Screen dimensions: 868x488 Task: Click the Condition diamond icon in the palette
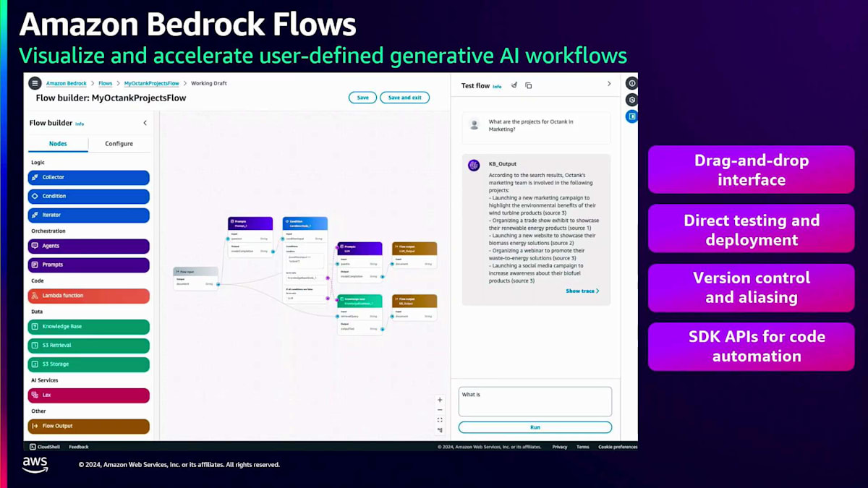pyautogui.click(x=35, y=197)
